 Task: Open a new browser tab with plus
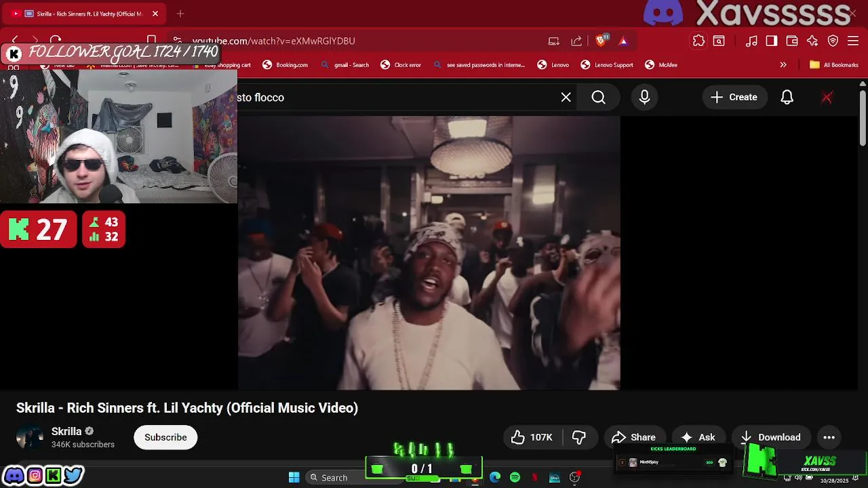180,14
